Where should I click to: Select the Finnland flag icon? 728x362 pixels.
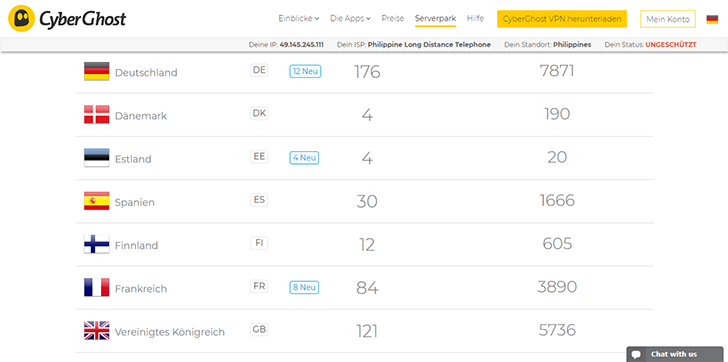[x=97, y=244]
